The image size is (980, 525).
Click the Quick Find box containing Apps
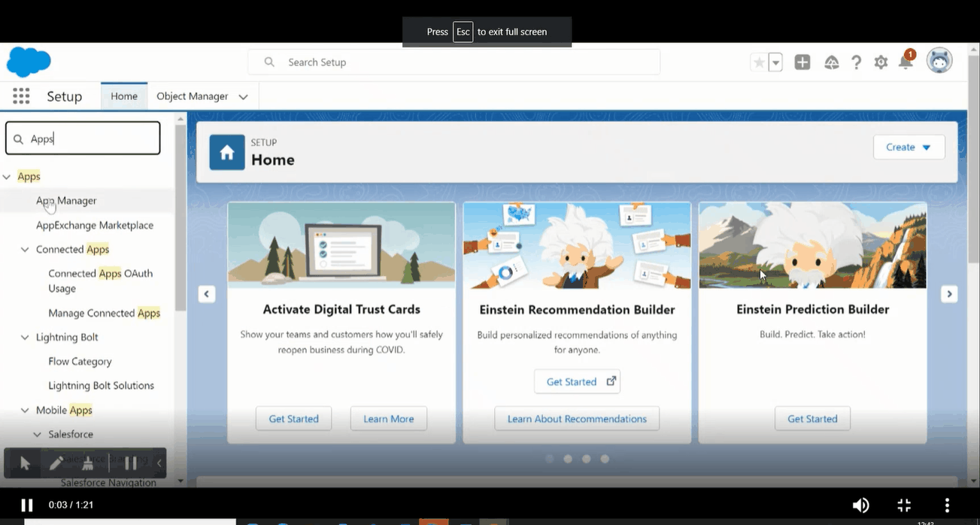tap(83, 138)
